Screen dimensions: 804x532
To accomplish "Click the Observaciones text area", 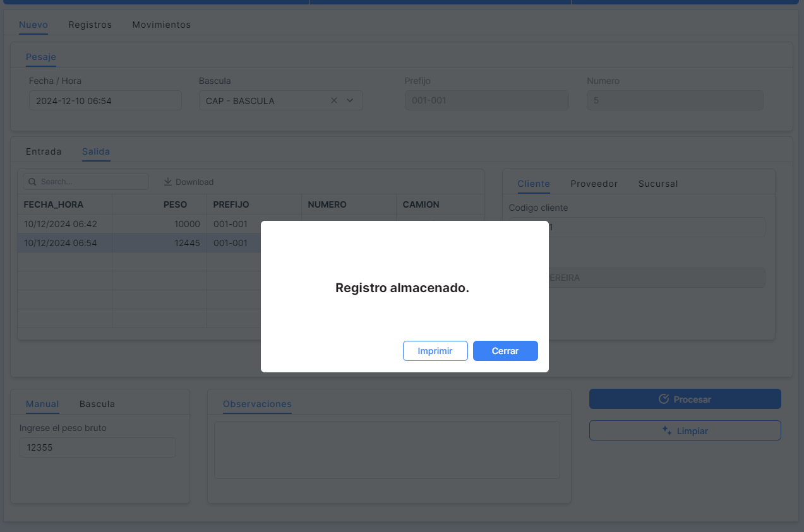I will [387, 450].
